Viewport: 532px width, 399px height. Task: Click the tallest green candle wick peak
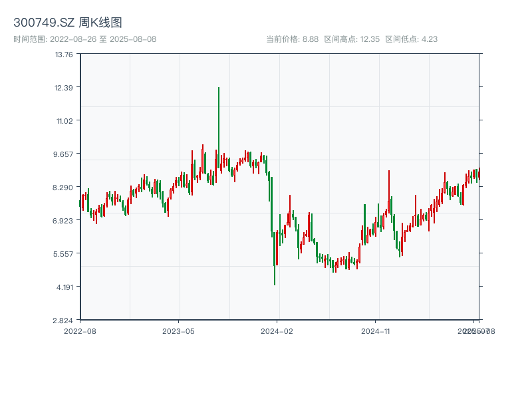click(218, 88)
